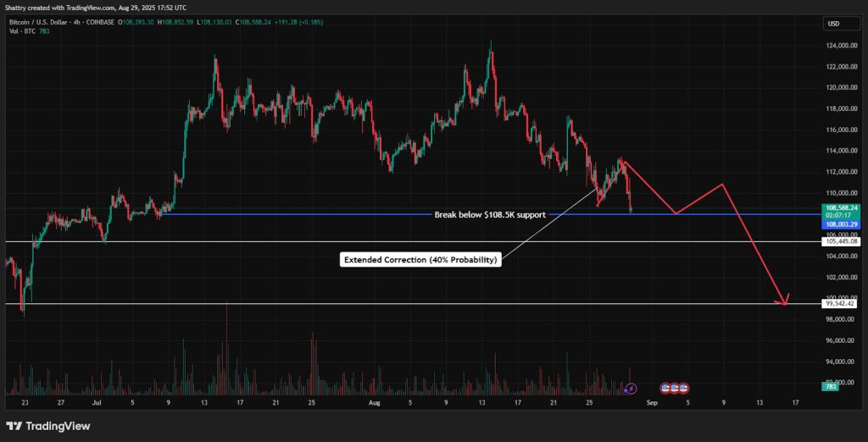
Task: Click the 108,588.24 current price label
Action: pyautogui.click(x=840, y=207)
